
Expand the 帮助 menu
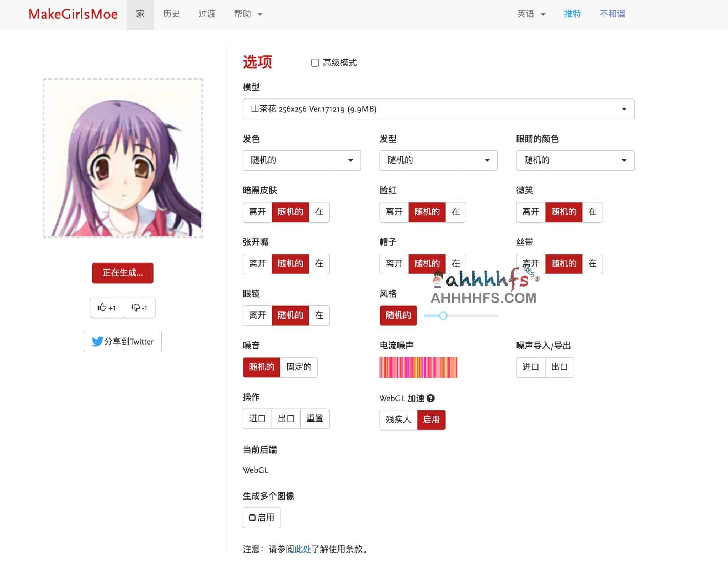point(248,14)
